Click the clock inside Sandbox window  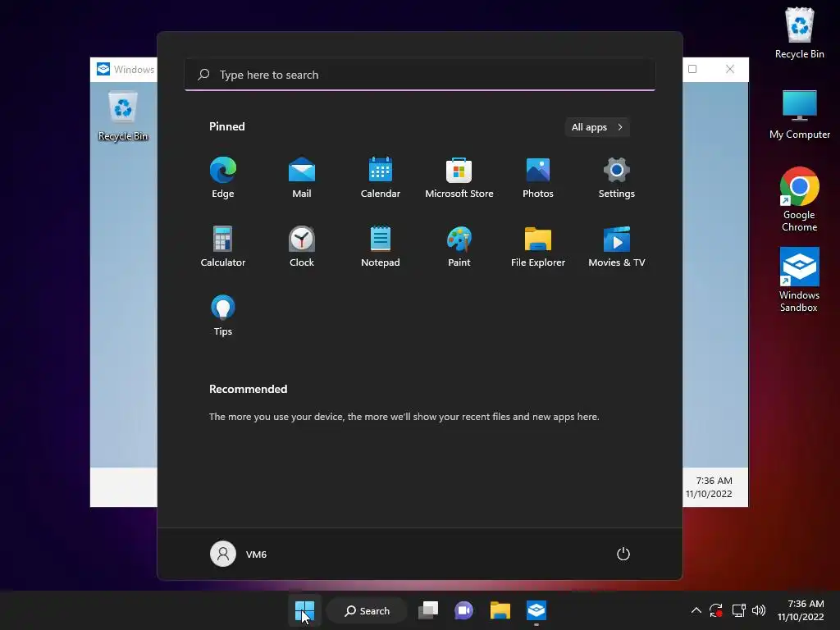pos(710,487)
